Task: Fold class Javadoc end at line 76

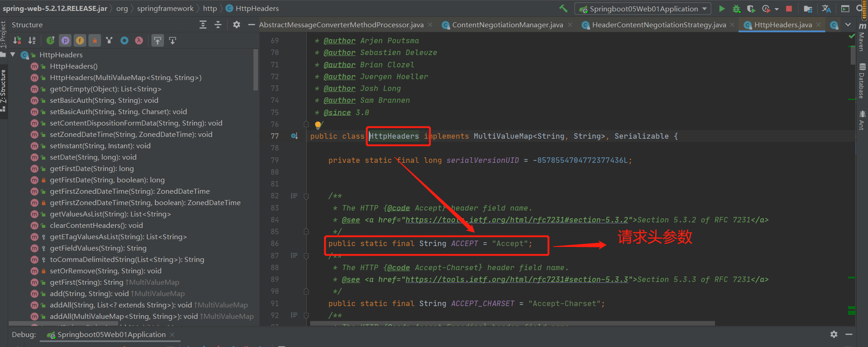Action: pos(306,124)
